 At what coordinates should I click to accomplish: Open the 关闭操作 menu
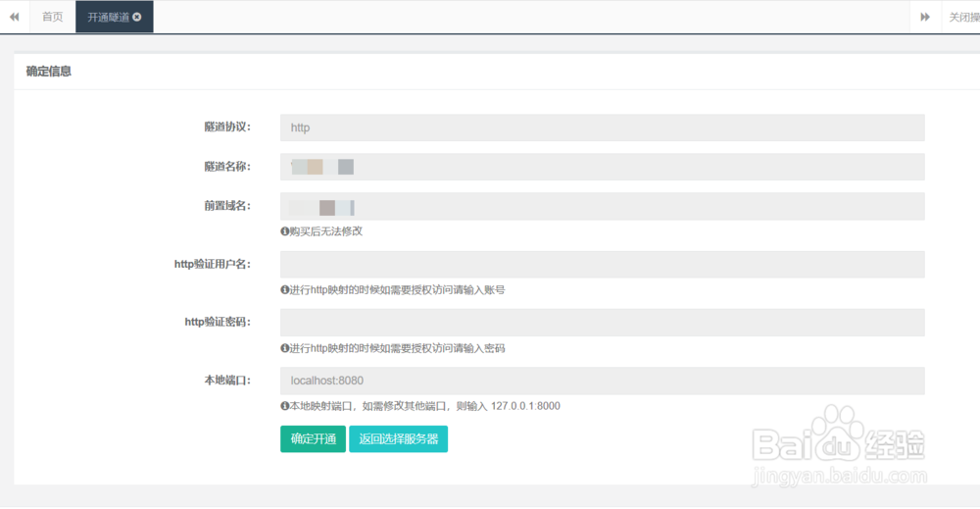point(963,17)
